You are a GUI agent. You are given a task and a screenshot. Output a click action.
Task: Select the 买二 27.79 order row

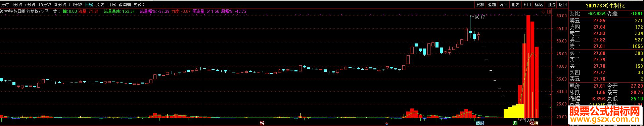(x=606, y=60)
